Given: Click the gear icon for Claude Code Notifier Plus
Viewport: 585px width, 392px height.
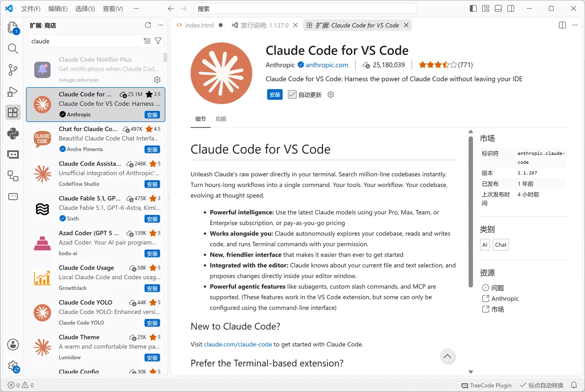Looking at the screenshot, I should click(x=157, y=79).
